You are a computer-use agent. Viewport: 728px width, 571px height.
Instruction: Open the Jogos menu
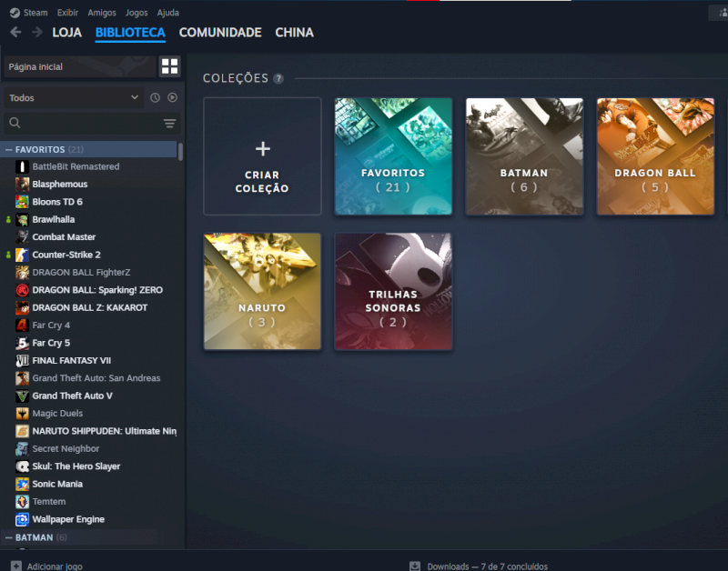tap(136, 13)
